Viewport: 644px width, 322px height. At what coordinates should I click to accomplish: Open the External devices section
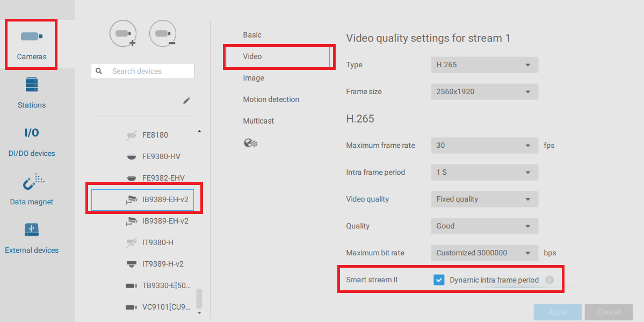tap(32, 238)
